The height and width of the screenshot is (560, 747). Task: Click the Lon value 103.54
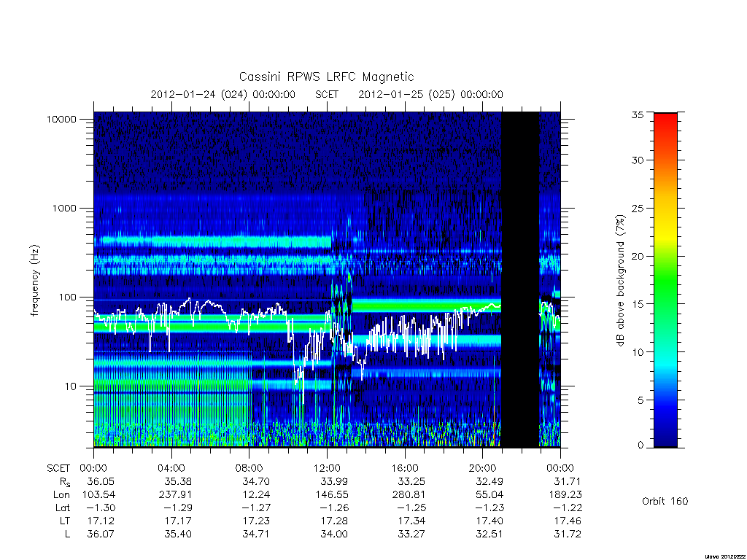coord(98,495)
